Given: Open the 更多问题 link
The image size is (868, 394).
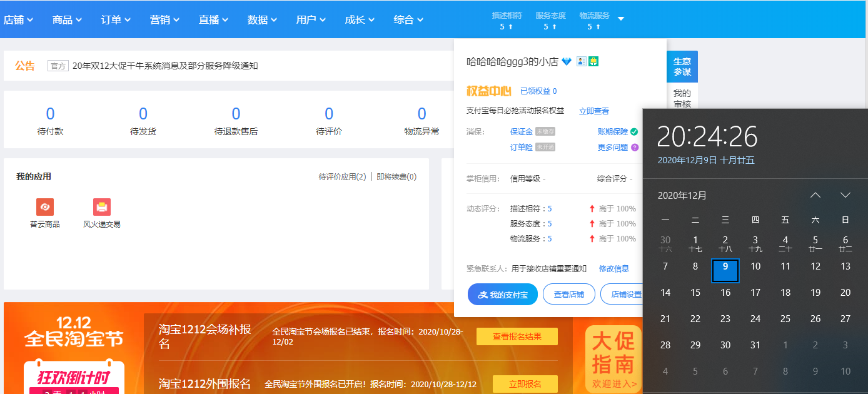Looking at the screenshot, I should (x=613, y=148).
